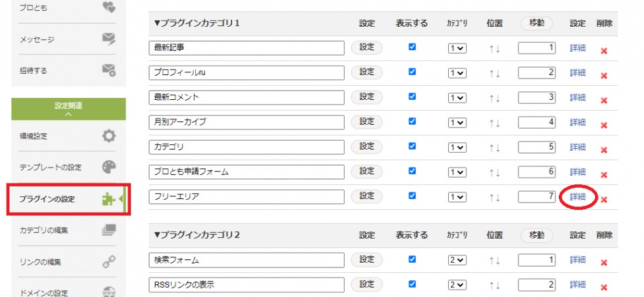The width and height of the screenshot is (644, 297).
Task: Uncheck display checkbox for RSSリンクの表示
Action: 412,284
